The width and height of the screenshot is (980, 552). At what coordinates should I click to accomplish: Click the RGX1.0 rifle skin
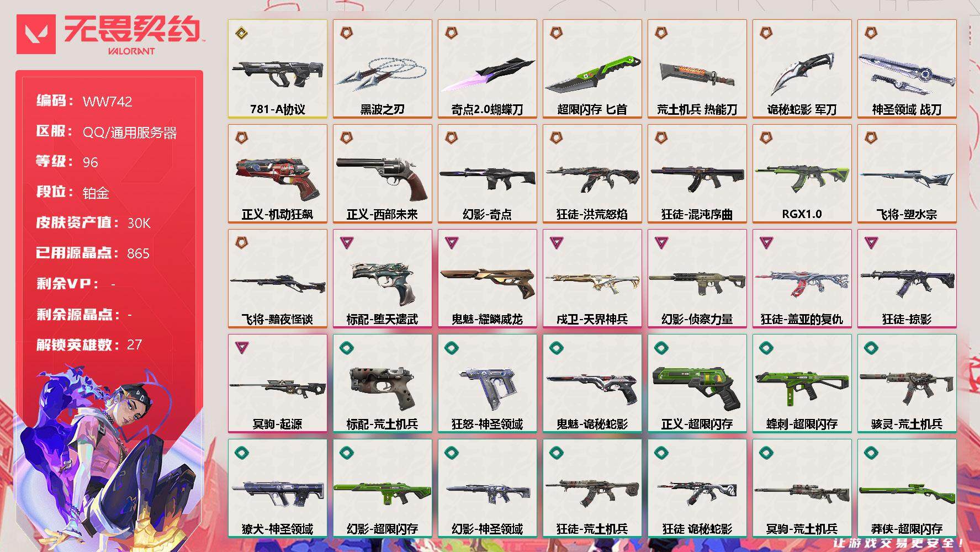(x=802, y=174)
